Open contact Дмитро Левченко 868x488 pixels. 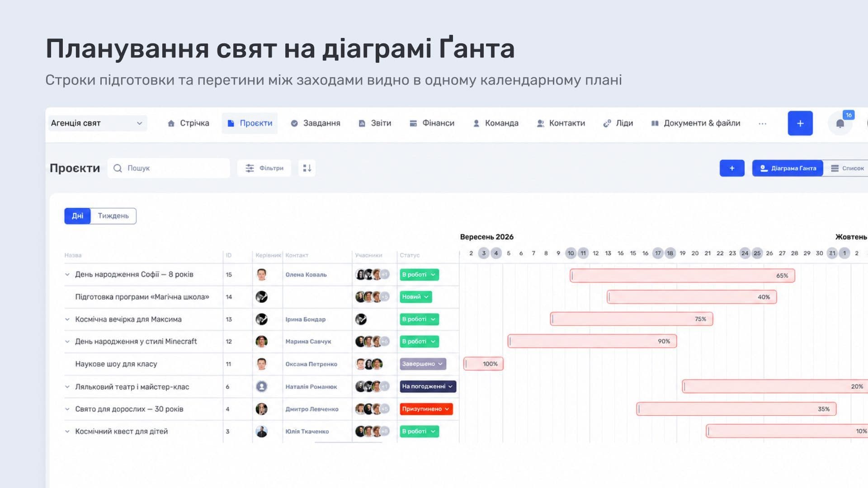click(312, 409)
